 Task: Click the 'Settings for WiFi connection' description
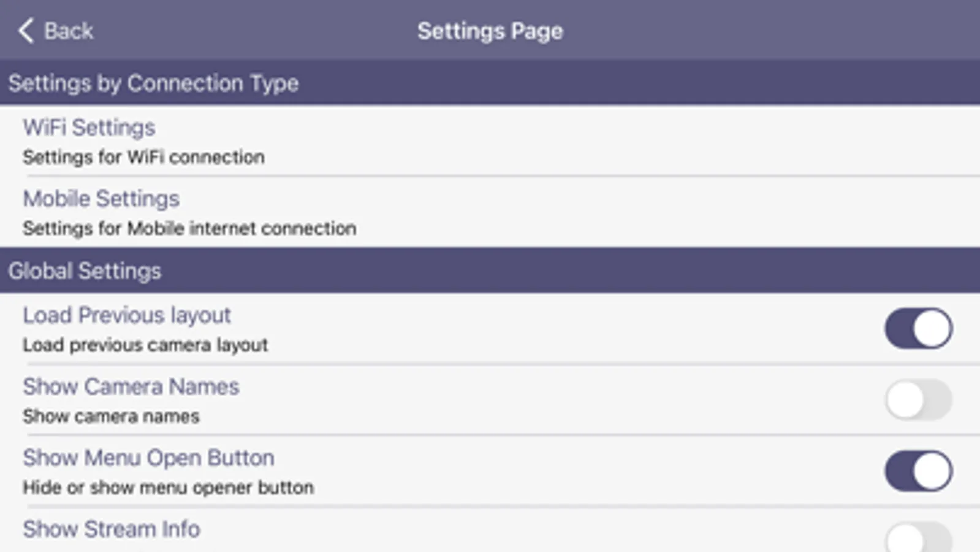[x=143, y=157]
